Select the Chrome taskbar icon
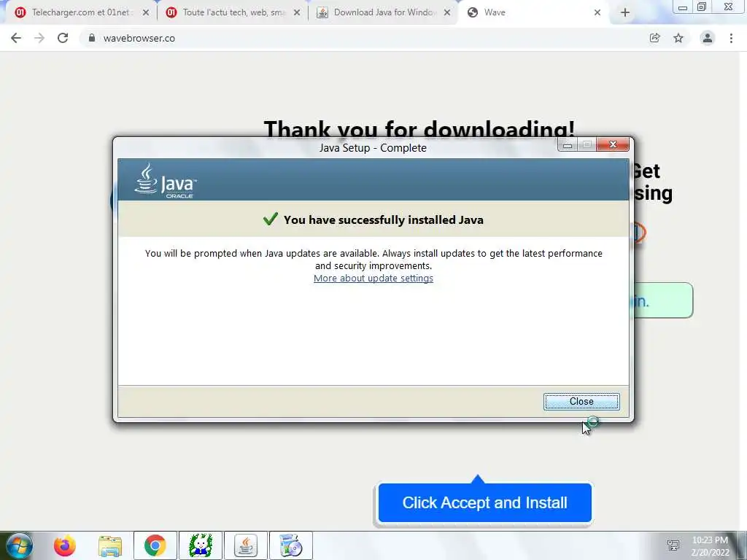The width and height of the screenshot is (747, 560). pos(155,545)
